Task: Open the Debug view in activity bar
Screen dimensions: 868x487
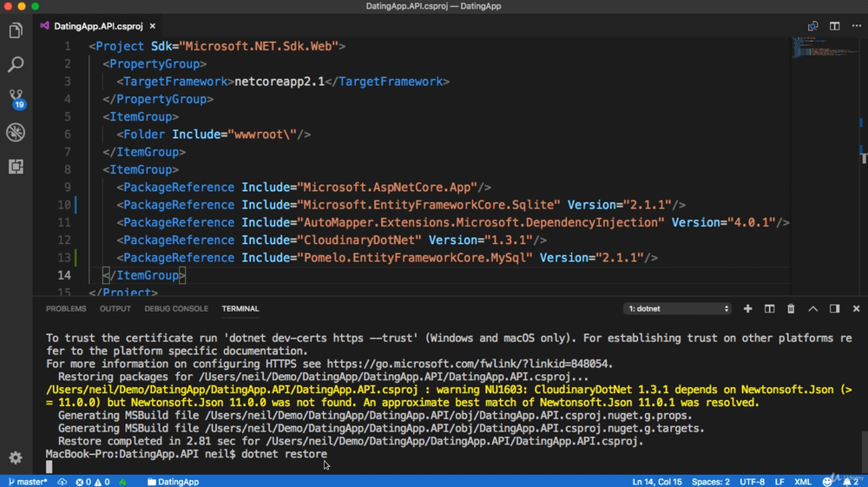Action: pyautogui.click(x=16, y=133)
